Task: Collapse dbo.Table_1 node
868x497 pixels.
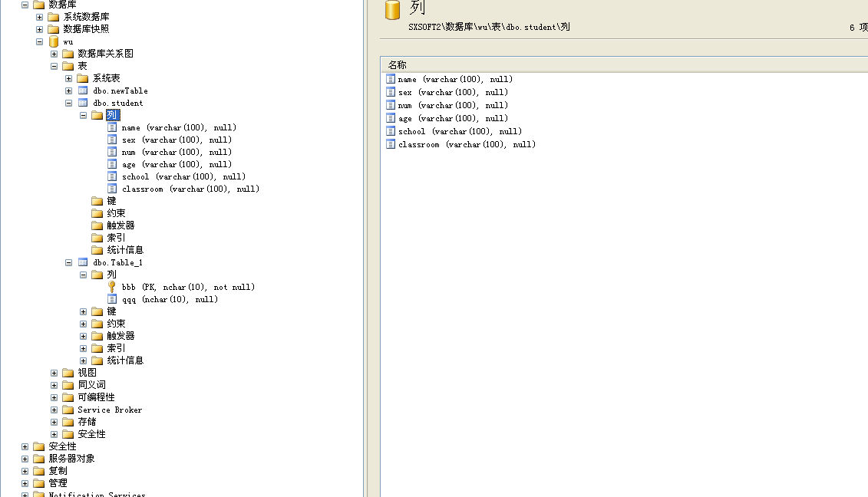Action: click(68, 262)
